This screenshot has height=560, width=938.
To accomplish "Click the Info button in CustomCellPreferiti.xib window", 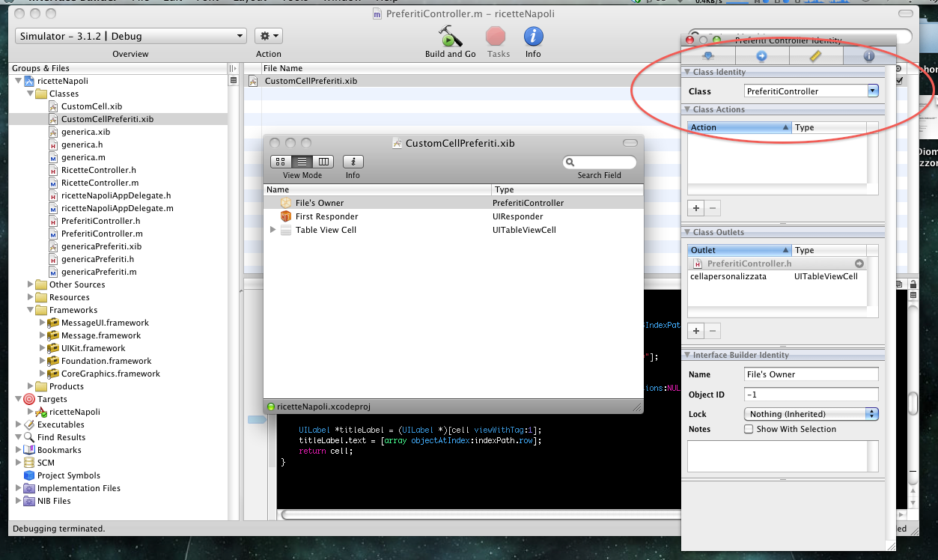I will coord(353,162).
